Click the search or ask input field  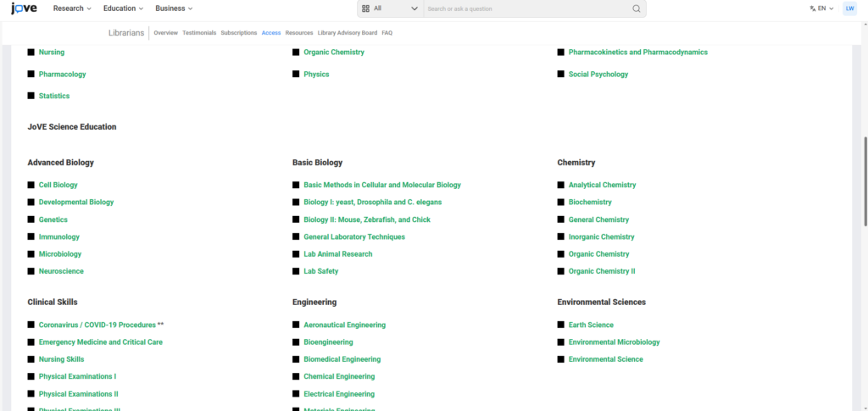pos(526,8)
